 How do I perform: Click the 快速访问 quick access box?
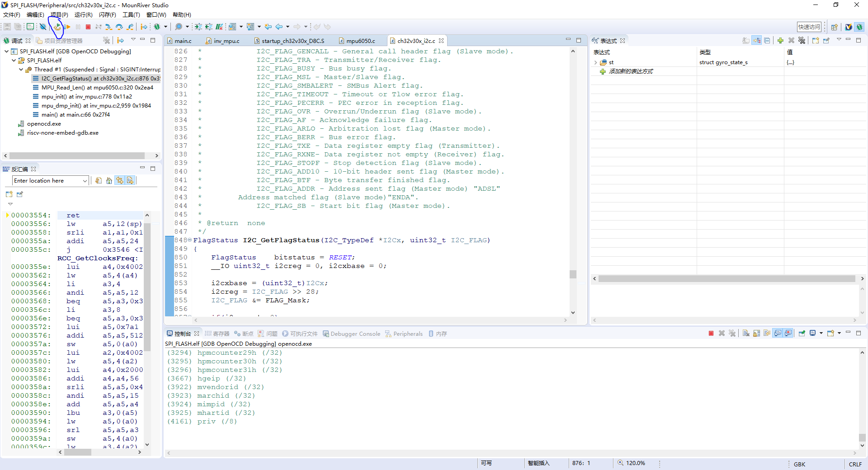[809, 27]
